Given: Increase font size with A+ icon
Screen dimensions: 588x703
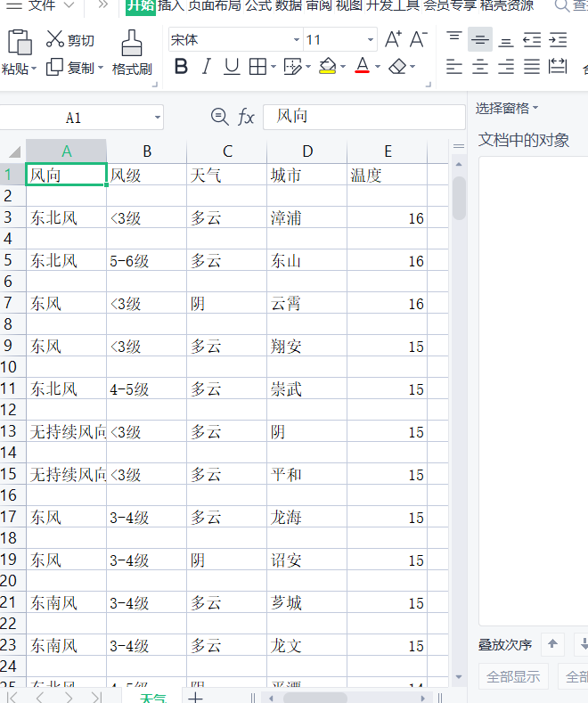Looking at the screenshot, I should [x=393, y=39].
